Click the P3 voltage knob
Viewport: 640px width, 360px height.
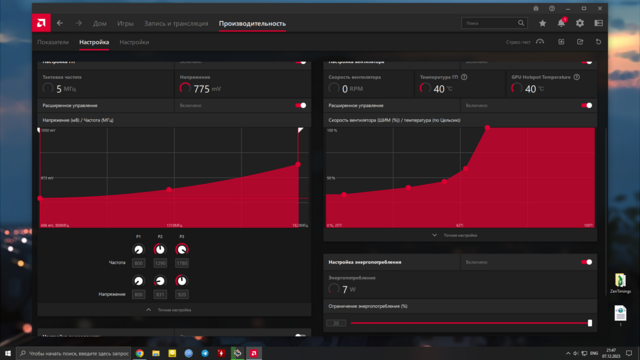pyautogui.click(x=182, y=281)
